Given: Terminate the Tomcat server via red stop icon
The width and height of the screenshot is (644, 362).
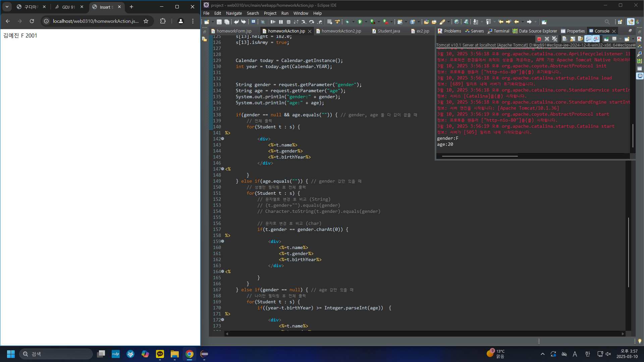Looking at the screenshot, I should pyautogui.click(x=539, y=39).
